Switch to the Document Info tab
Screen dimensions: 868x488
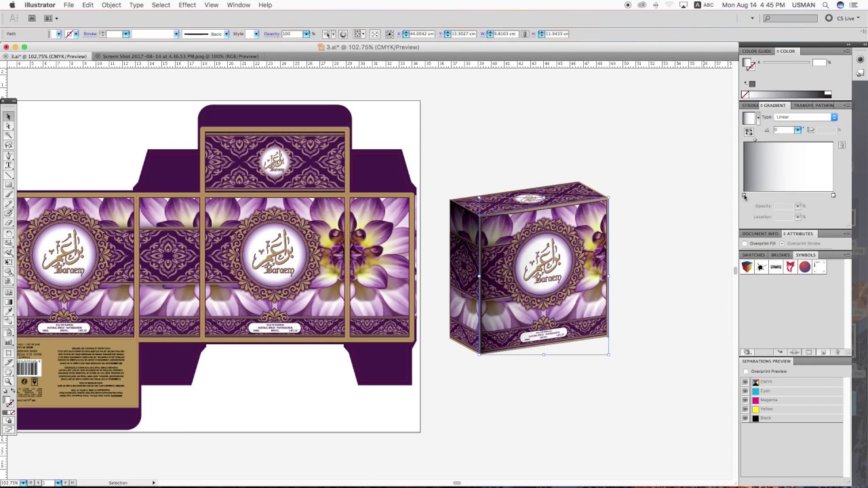point(759,234)
